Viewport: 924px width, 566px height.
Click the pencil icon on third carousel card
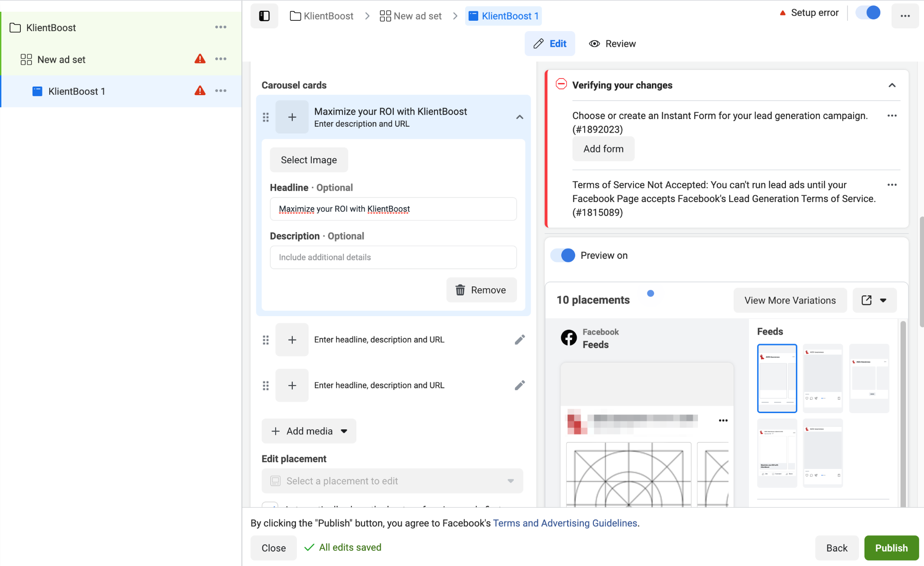pos(520,385)
